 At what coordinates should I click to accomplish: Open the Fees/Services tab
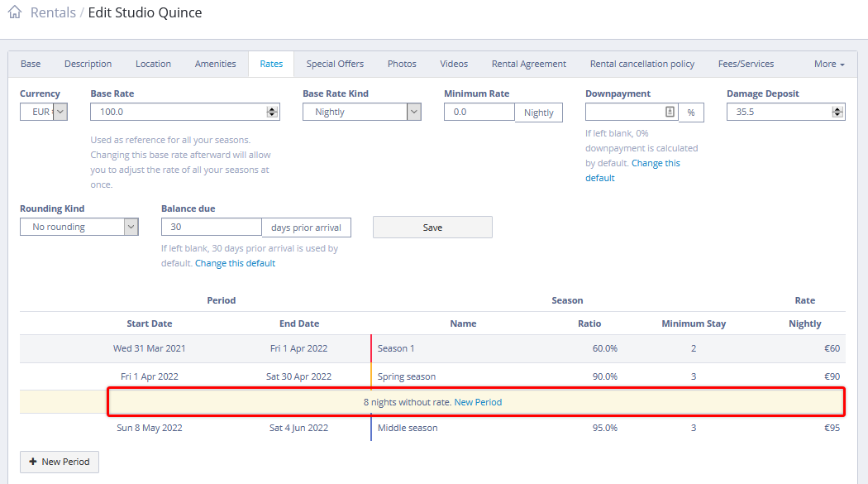(x=746, y=64)
